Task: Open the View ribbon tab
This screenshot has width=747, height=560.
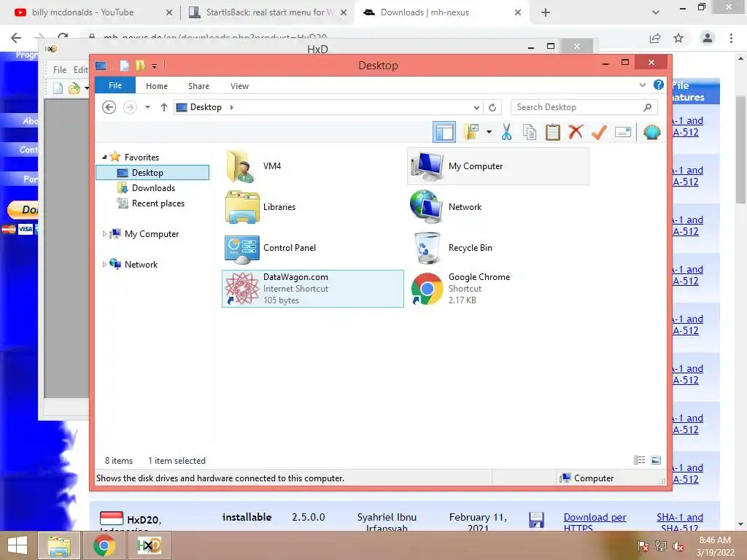Action: [239, 86]
